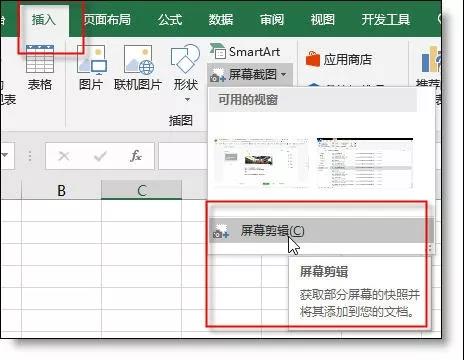The height and width of the screenshot is (360, 464).
Task: Go to the 审阅 tab
Action: pyautogui.click(x=272, y=20)
